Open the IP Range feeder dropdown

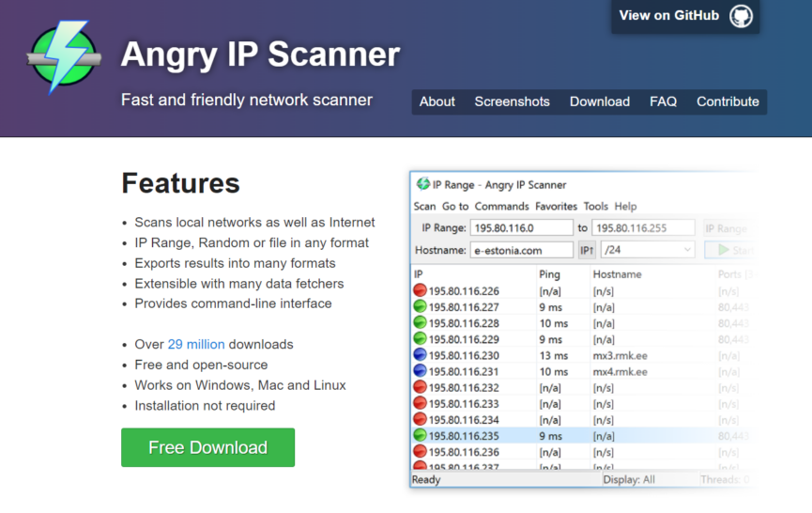[728, 228]
